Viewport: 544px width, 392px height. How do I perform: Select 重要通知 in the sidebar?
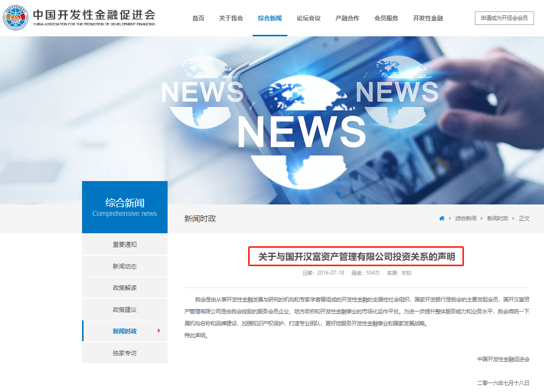(x=124, y=244)
